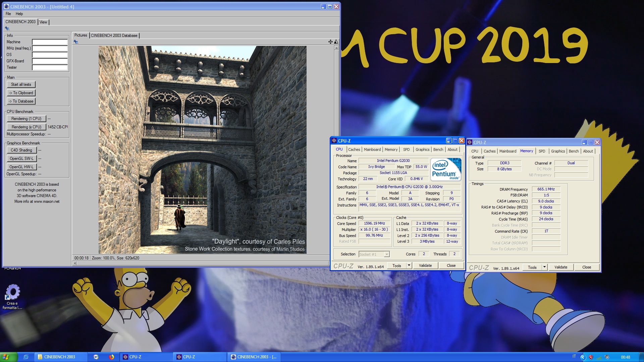Run the OpenGL SW-L test

pyautogui.click(x=21, y=159)
